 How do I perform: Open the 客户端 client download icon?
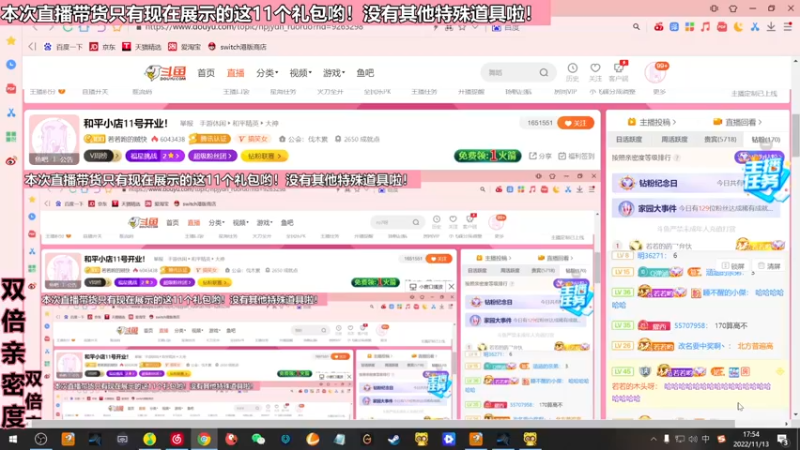618,71
